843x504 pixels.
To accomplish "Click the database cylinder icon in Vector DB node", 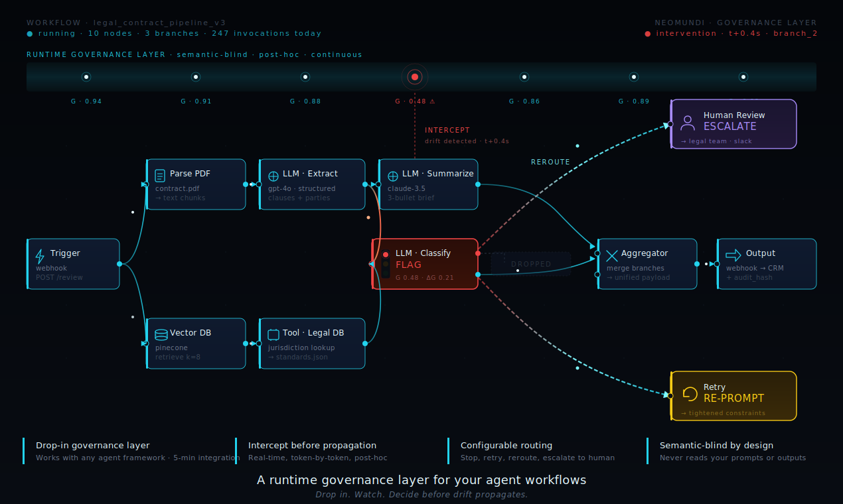I will pos(161,335).
